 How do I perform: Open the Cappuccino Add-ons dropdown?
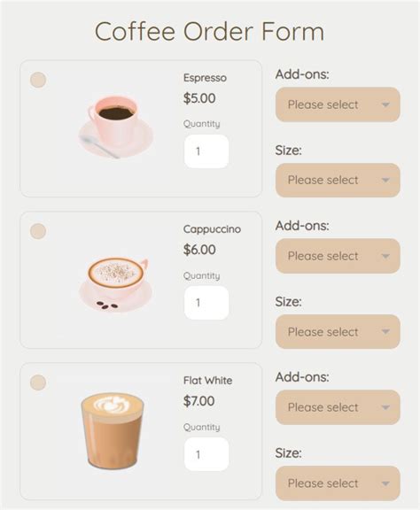coord(338,256)
